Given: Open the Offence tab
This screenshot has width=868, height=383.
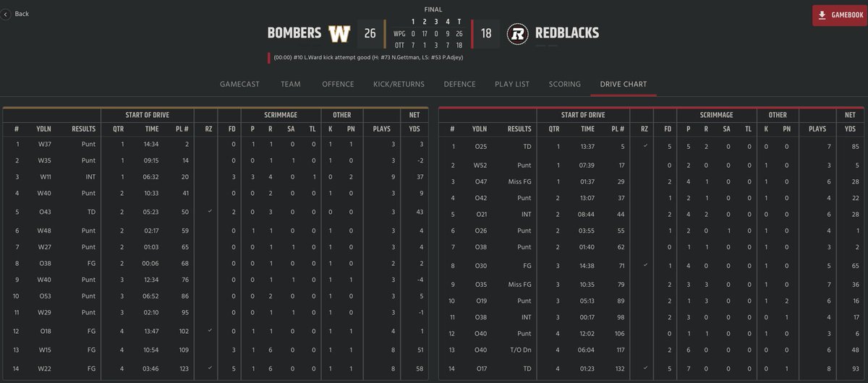Looking at the screenshot, I should click(x=338, y=84).
